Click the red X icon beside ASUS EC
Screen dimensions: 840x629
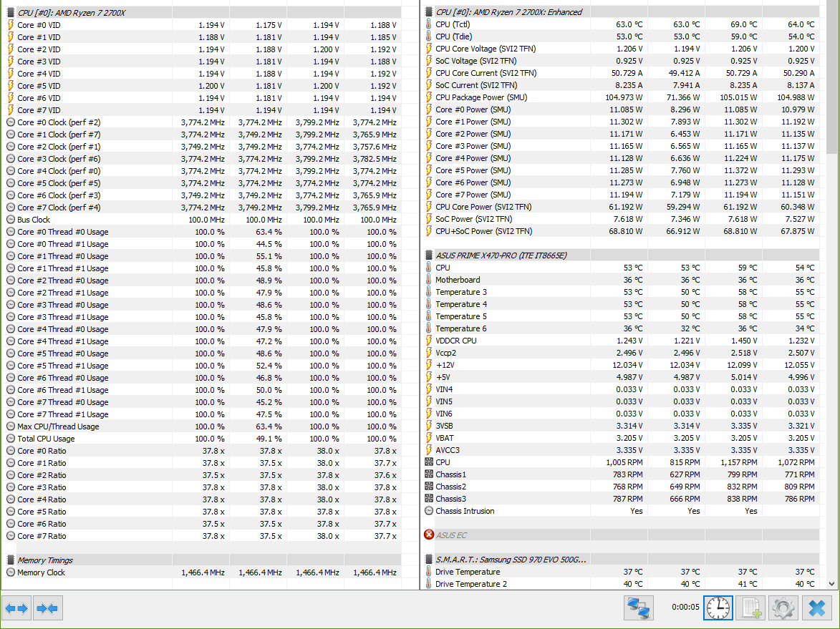point(428,535)
